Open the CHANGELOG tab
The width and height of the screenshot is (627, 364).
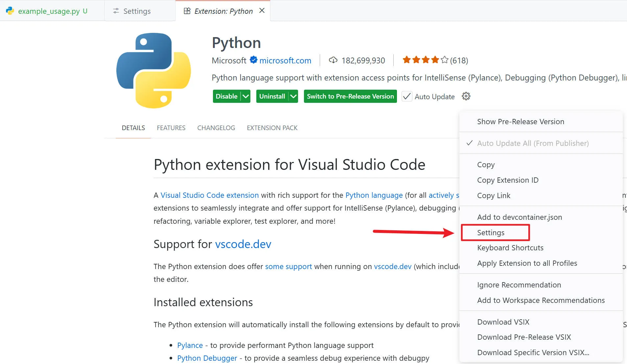[x=216, y=128]
